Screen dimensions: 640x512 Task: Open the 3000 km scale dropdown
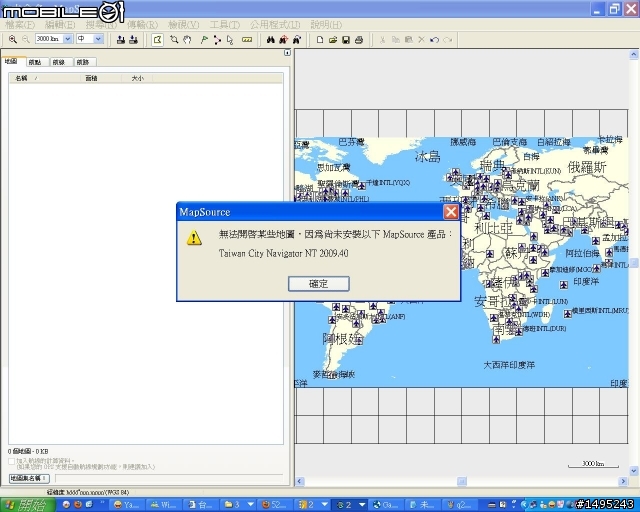coord(68,39)
